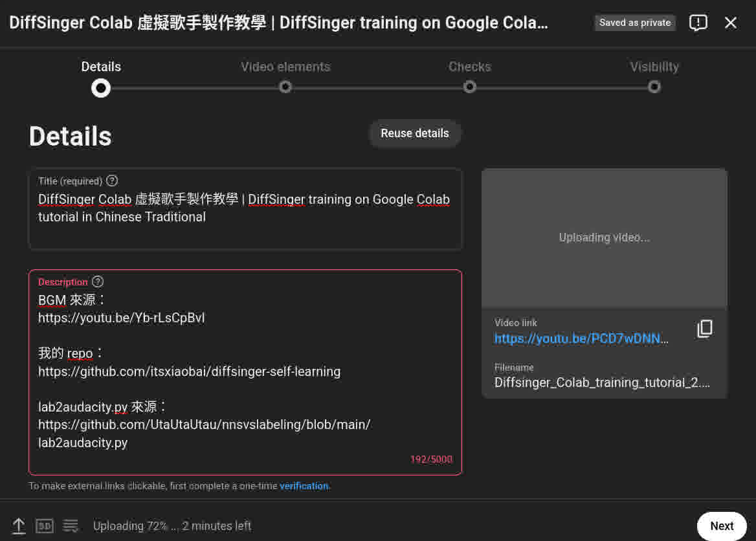Click the Reuse details button
756x541 pixels.
(x=415, y=133)
